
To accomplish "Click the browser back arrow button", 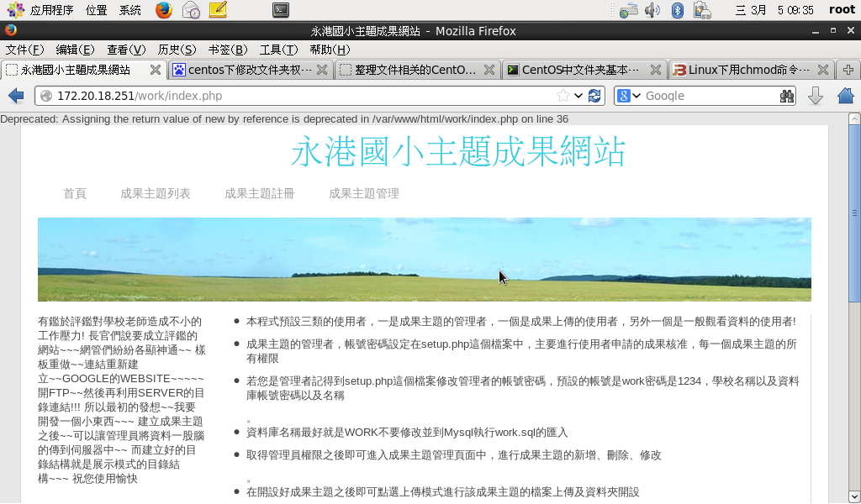I will pyautogui.click(x=15, y=96).
